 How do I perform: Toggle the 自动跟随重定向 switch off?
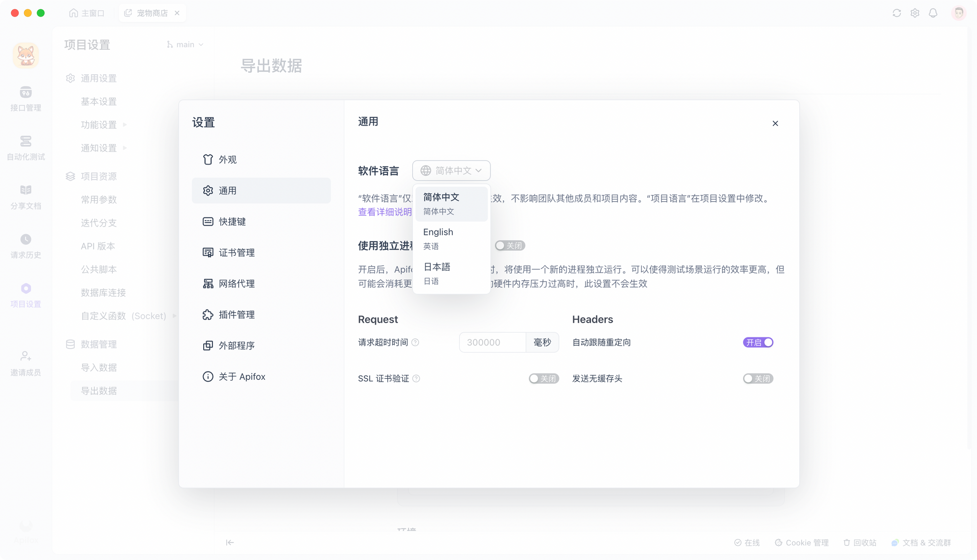(x=758, y=343)
